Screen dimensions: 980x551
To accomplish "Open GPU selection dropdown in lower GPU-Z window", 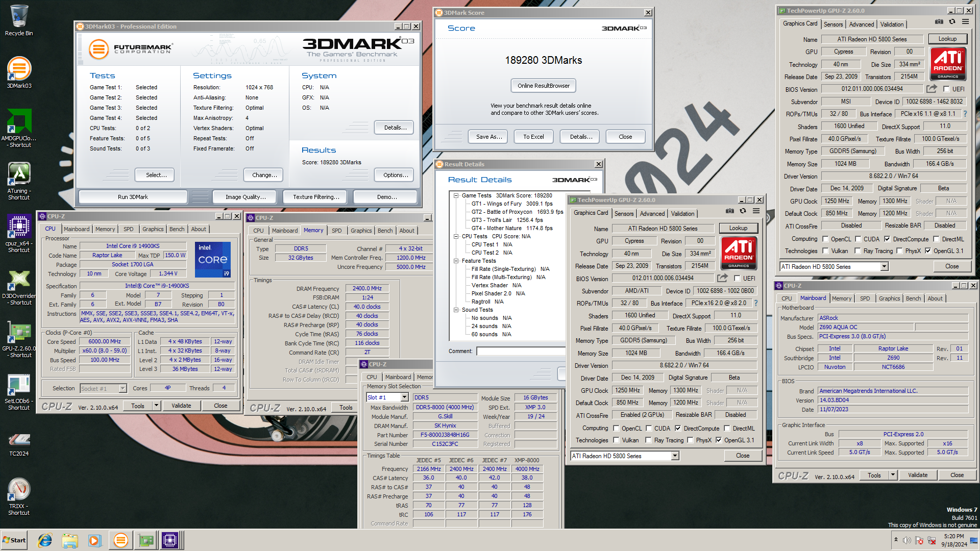I will (x=675, y=456).
